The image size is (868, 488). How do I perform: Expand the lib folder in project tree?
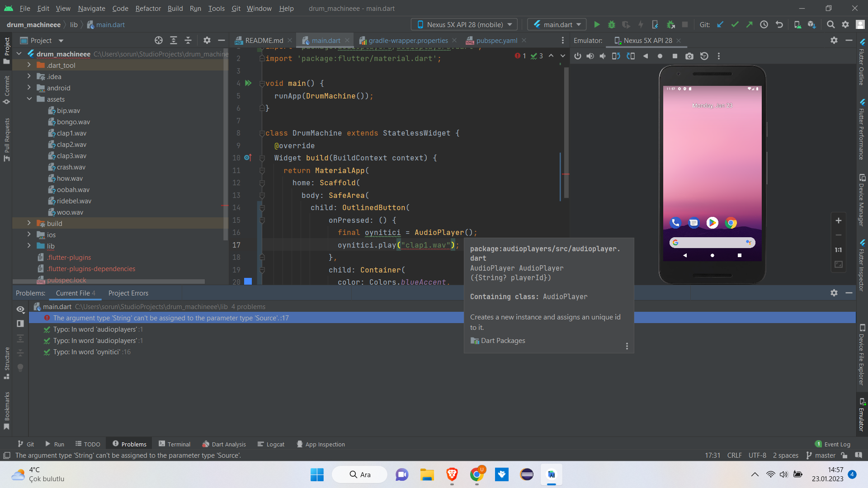tap(30, 245)
